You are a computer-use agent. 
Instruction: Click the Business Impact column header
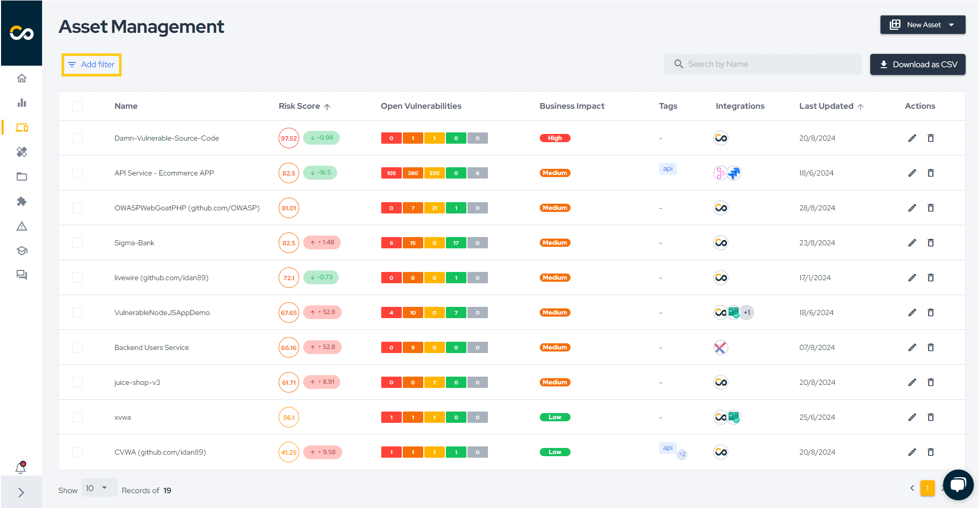[x=572, y=106]
